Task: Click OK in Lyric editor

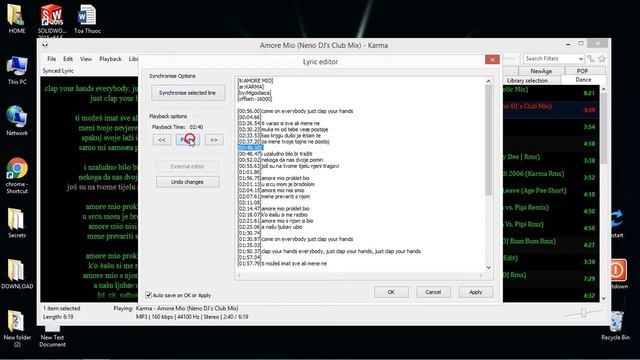Action: coord(391,292)
